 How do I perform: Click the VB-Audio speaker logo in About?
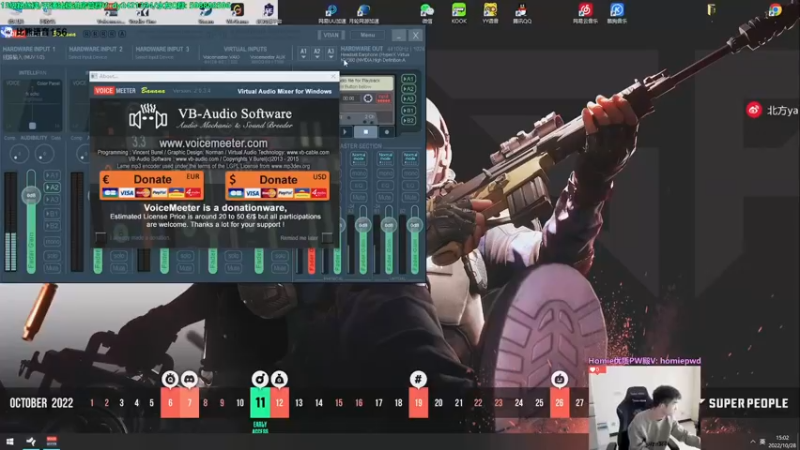coord(148,117)
